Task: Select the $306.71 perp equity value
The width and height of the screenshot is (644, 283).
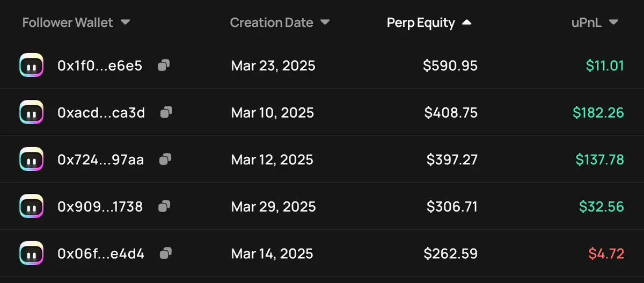Action: pos(452,206)
